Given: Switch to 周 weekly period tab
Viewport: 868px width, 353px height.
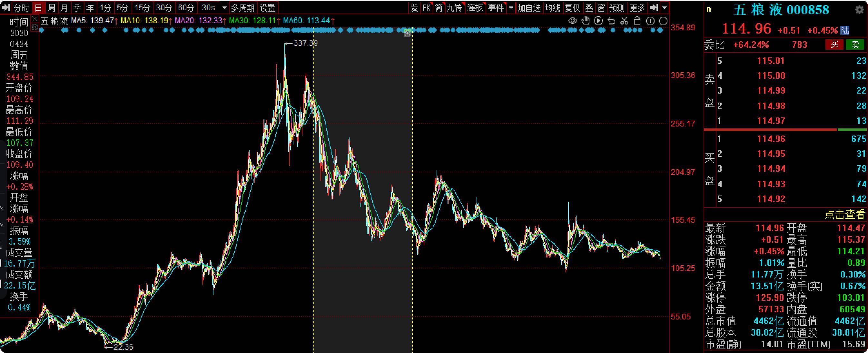Looking at the screenshot, I should (x=51, y=7).
